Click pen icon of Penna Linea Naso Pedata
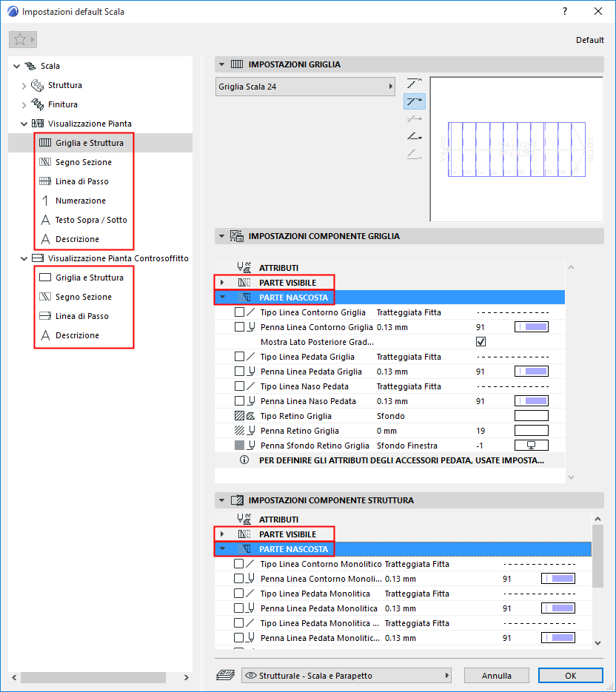Viewport: 616px width, 692px height. pos(251,400)
